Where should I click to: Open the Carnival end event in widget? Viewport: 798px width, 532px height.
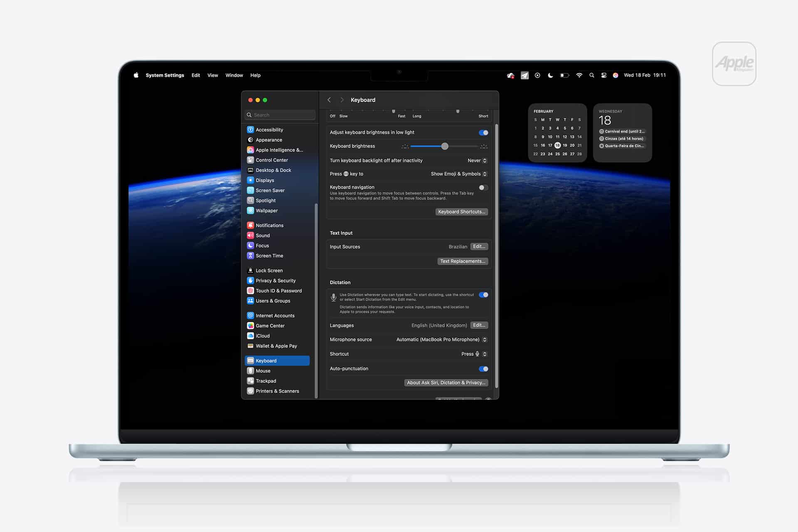pyautogui.click(x=622, y=131)
